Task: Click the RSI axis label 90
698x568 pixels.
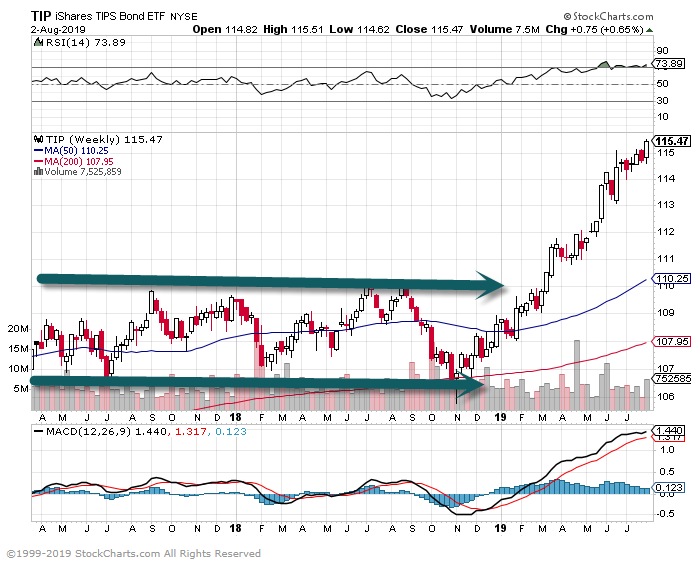Action: 662,51
